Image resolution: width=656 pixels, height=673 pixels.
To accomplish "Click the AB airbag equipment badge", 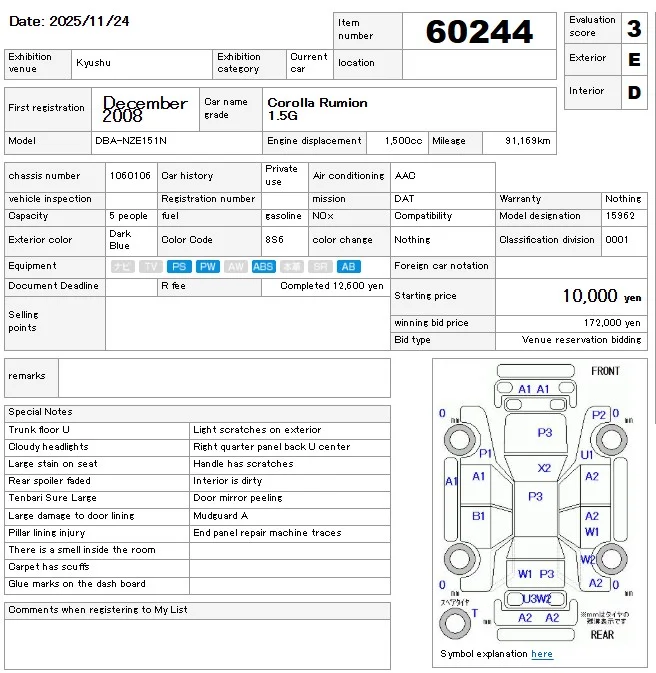I will point(348,267).
